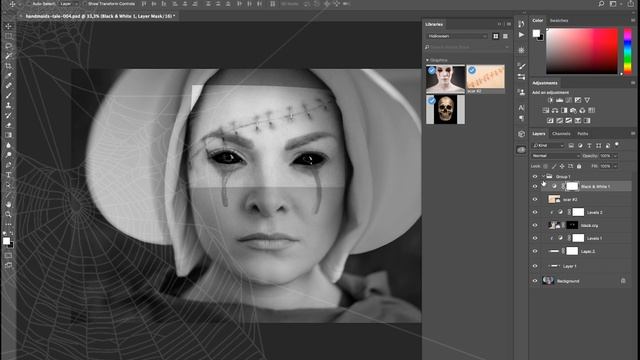The image size is (640, 360).
Task: Open the blend mode Normal dropdown
Action: 556,156
